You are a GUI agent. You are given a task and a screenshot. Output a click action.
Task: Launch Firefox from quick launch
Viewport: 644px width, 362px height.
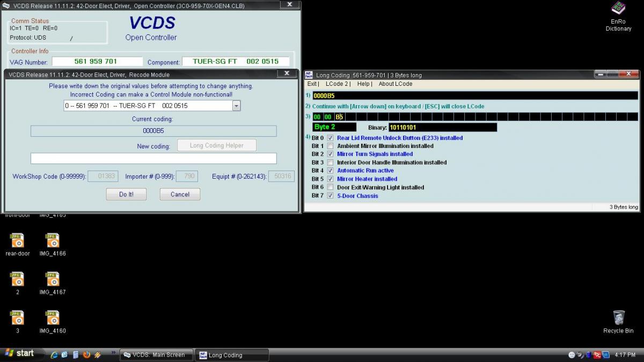coord(86,354)
